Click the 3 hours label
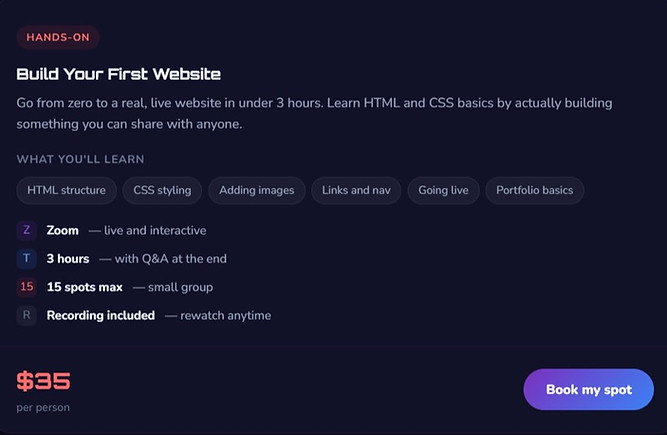 point(68,259)
